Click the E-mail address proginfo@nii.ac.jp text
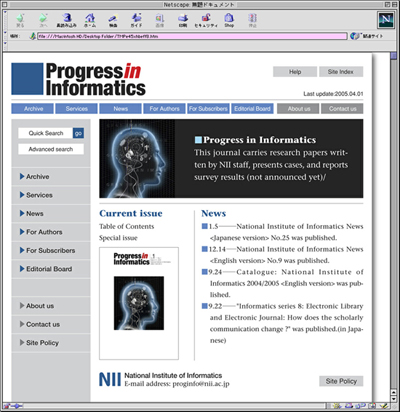400x412 pixels. (177, 384)
